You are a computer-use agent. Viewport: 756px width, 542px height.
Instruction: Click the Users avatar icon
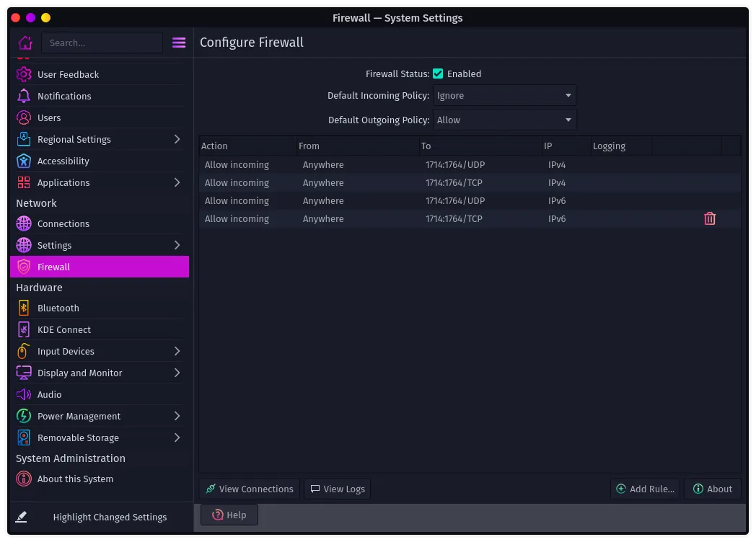pyautogui.click(x=24, y=117)
